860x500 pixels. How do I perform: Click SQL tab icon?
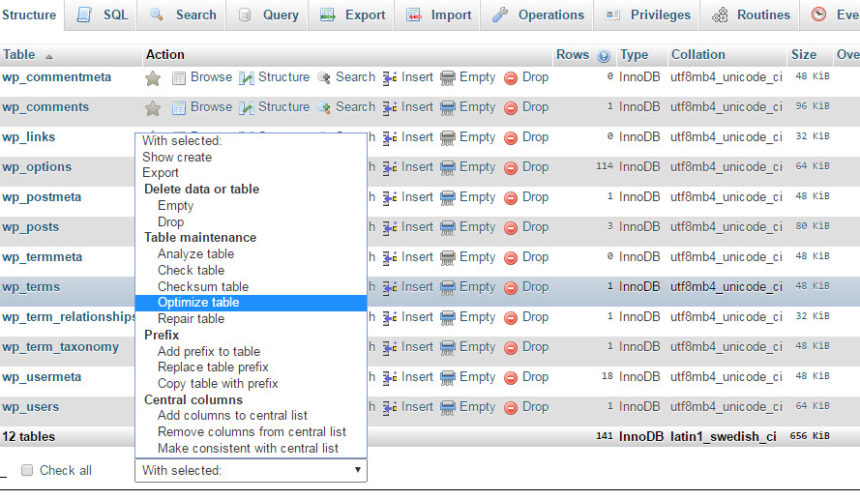pos(84,15)
